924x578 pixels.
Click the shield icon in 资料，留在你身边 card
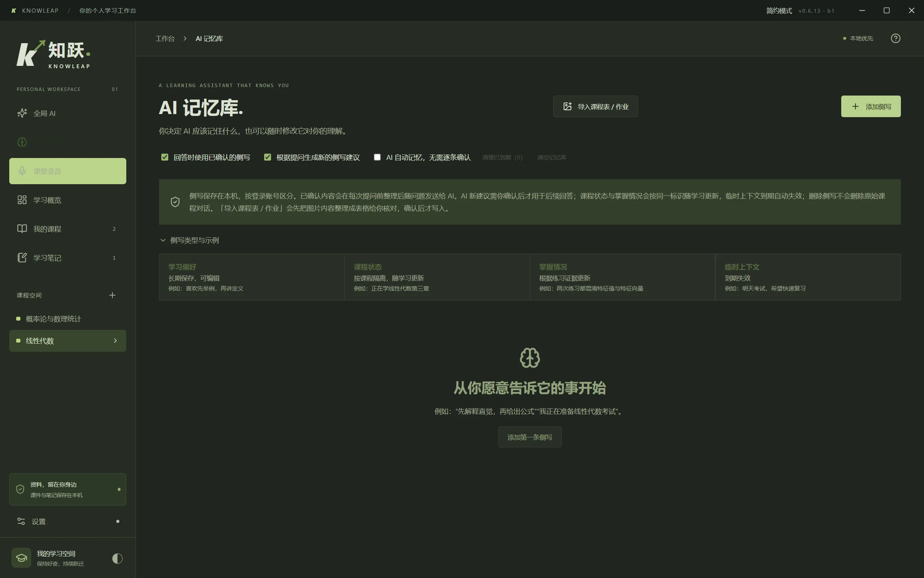pyautogui.click(x=20, y=489)
